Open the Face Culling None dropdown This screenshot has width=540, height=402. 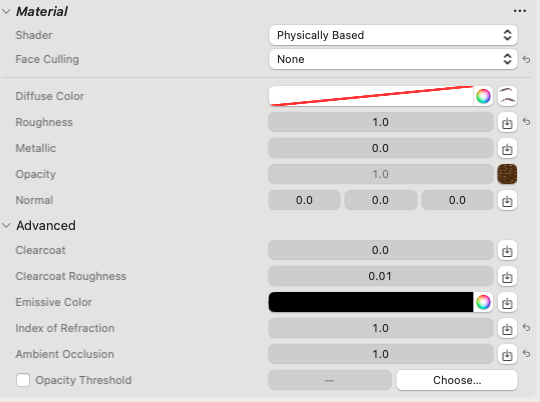pos(393,59)
